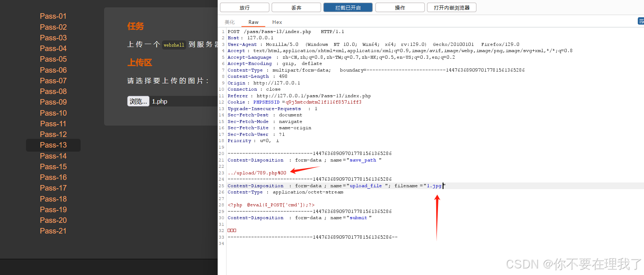Click the Content-Length value 498

point(283,76)
